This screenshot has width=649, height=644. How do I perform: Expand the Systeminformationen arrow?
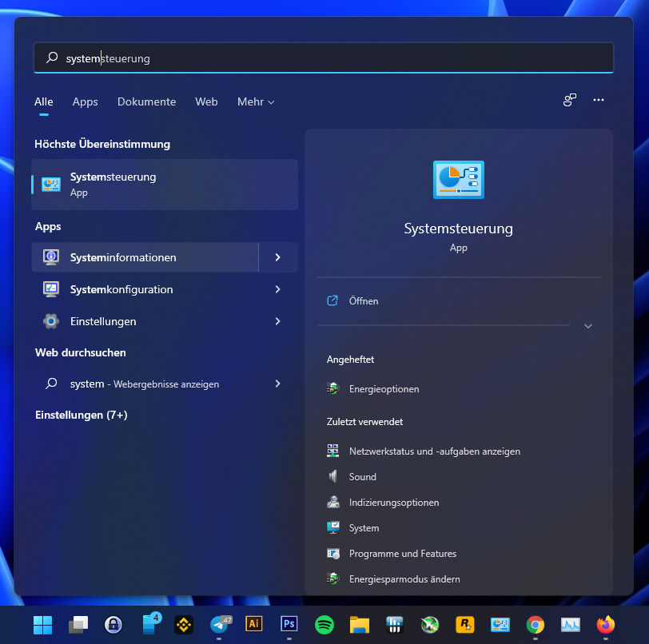tap(278, 257)
